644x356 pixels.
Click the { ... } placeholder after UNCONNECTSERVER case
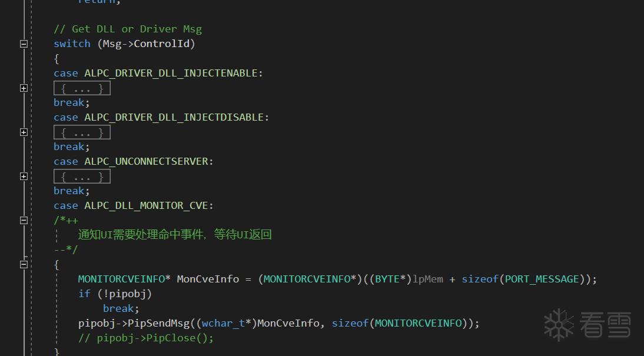[82, 177]
